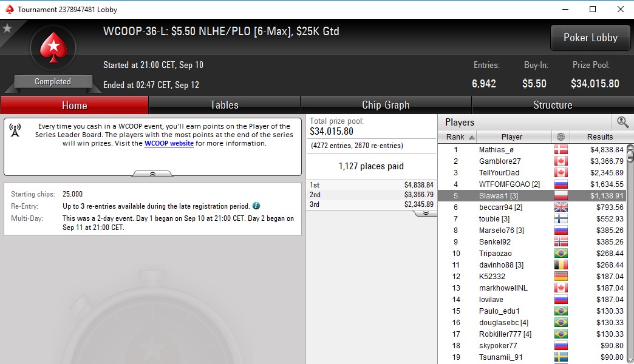The height and width of the screenshot is (364, 634).
Task: Open the Chip Graph tab
Action: click(386, 105)
